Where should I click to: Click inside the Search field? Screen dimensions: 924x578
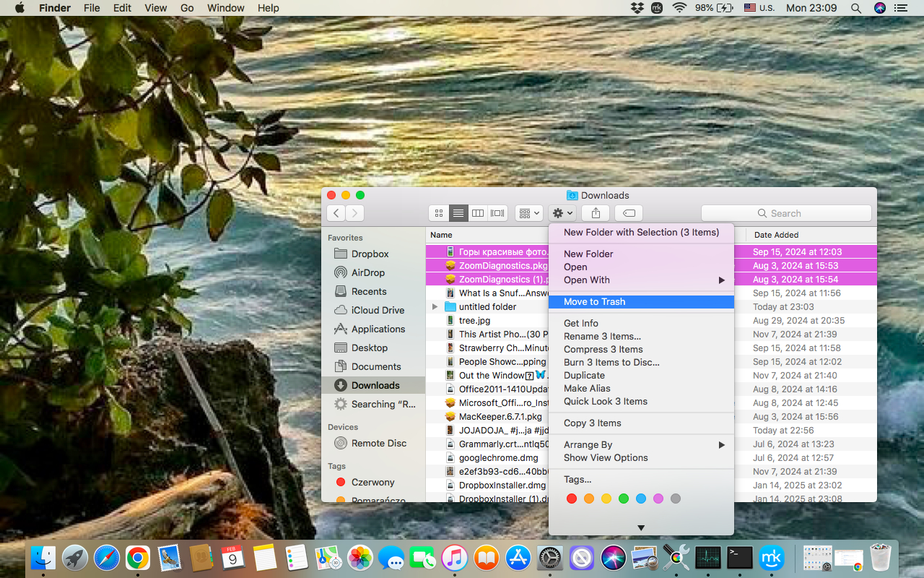click(x=786, y=213)
